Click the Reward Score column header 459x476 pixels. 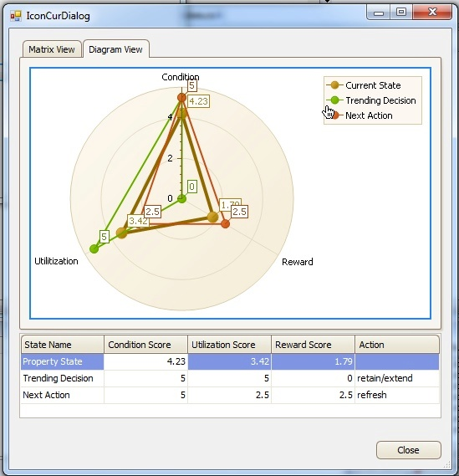pos(313,345)
